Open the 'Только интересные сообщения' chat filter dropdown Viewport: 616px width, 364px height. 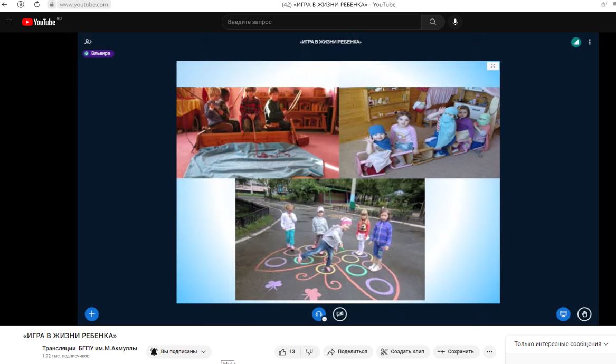pos(560,344)
